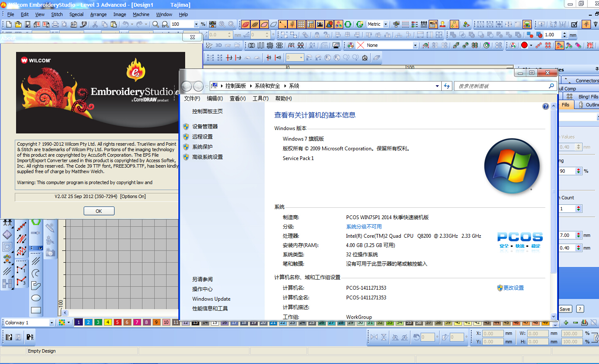This screenshot has height=364, width=599.
Task: Select the triple parallel lines tool
Action: tap(36, 261)
